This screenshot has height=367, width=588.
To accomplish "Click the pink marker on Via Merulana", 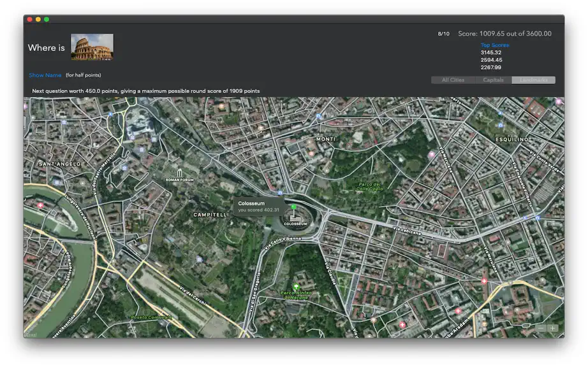I will [x=432, y=154].
